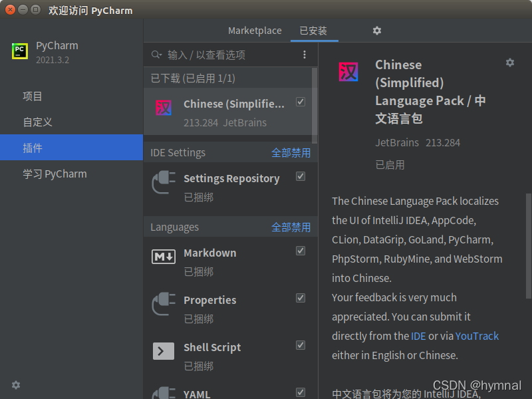Click 全部禁用 next to Languages
The height and width of the screenshot is (399, 532).
291,227
